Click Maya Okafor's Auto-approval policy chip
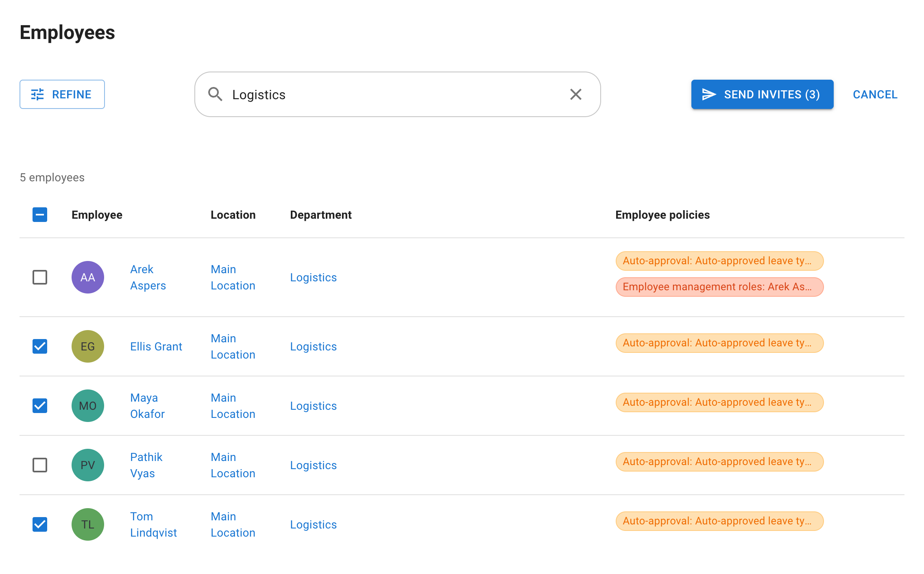This screenshot has height=574, width=924. click(x=719, y=402)
